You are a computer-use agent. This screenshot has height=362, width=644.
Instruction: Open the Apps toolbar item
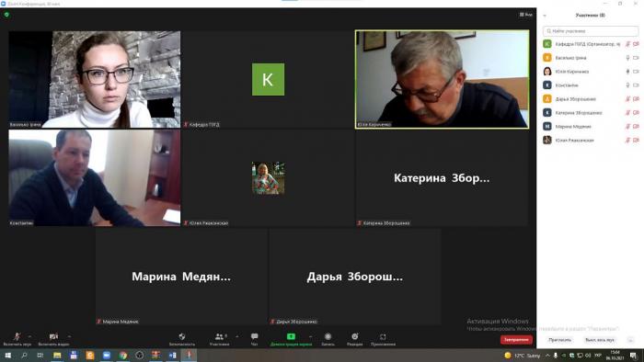[383, 339]
